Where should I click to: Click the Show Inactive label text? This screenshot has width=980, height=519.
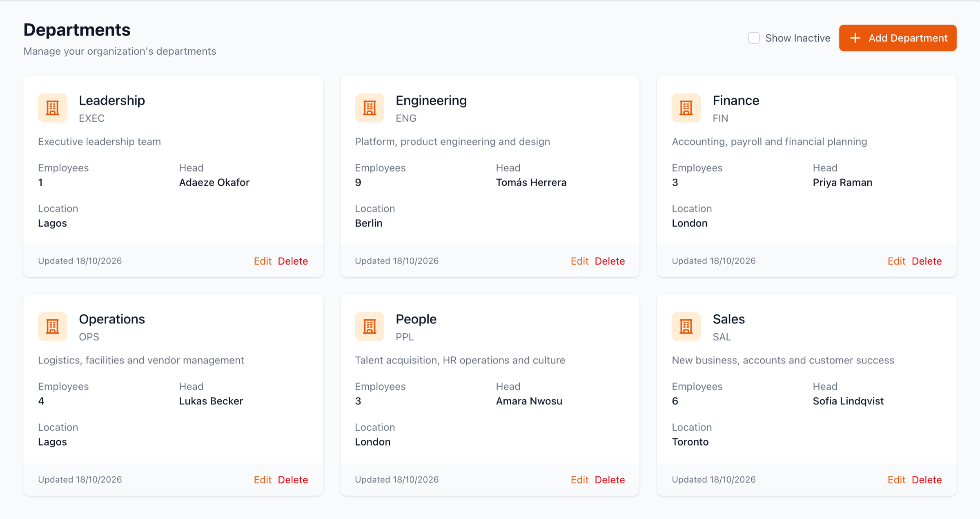(x=798, y=38)
